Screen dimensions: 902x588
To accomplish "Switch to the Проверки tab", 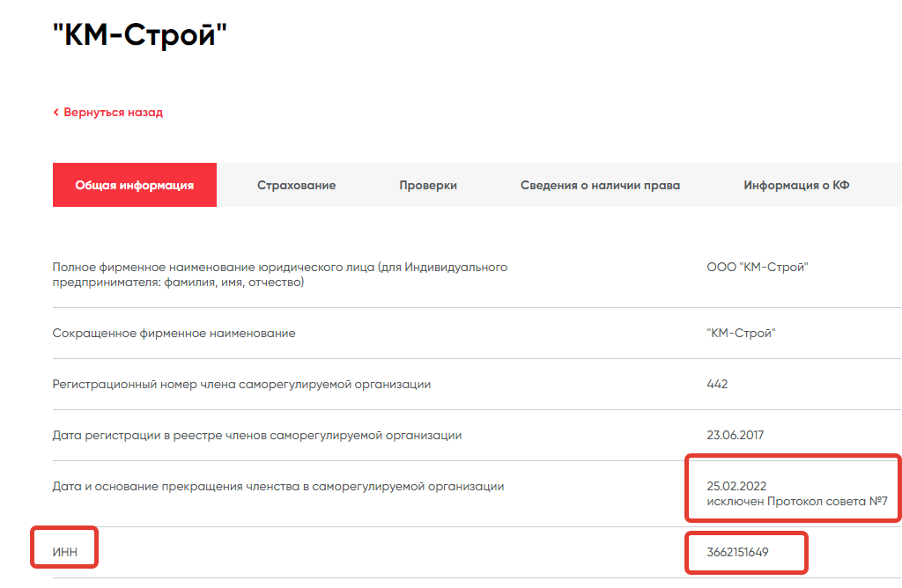I will [x=428, y=186].
